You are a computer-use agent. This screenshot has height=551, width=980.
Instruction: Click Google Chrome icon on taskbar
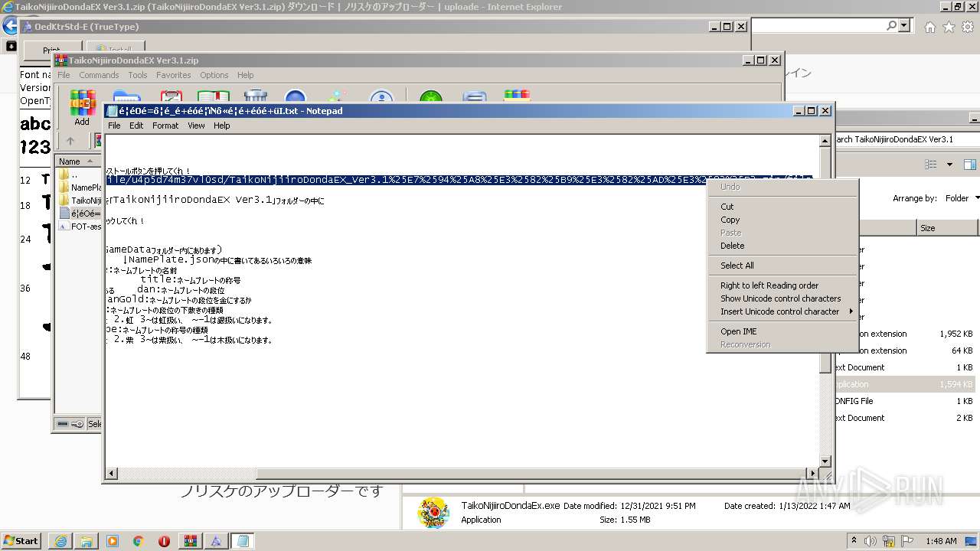coord(139,541)
